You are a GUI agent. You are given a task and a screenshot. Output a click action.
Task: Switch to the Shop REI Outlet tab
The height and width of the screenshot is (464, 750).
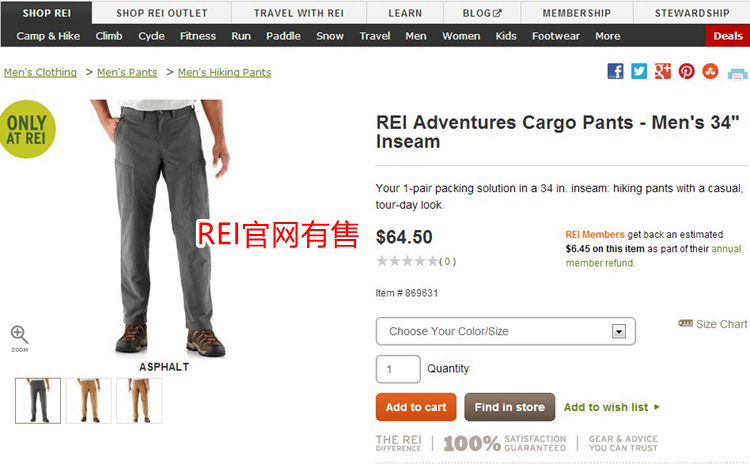pyautogui.click(x=162, y=13)
